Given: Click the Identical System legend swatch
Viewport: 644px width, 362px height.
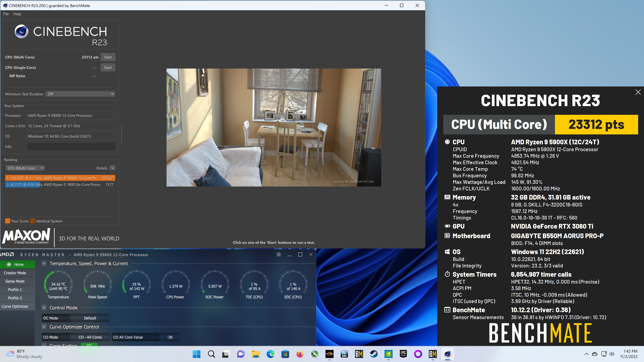Looking at the screenshot, I should 33,221.
